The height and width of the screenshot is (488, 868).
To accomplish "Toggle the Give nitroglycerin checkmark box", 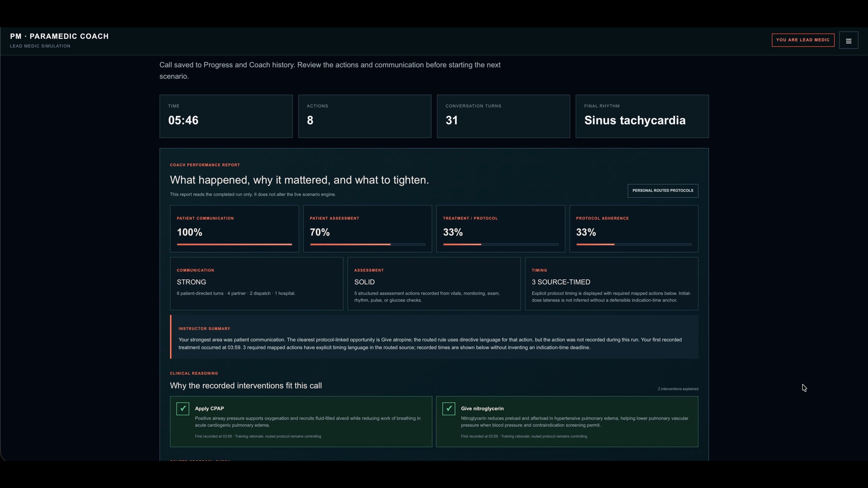I will 449,409.
